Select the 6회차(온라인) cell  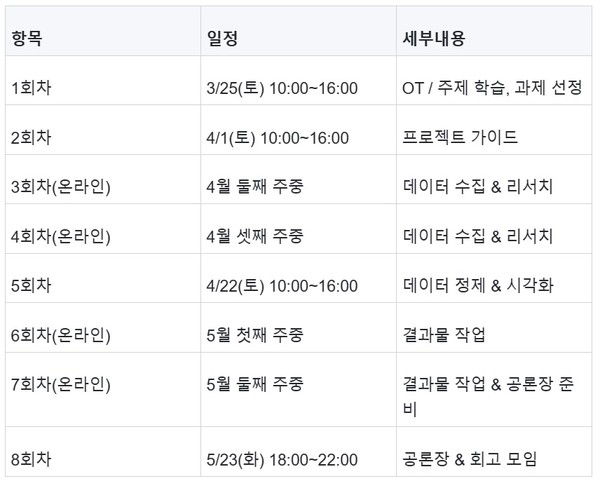pyautogui.click(x=59, y=335)
